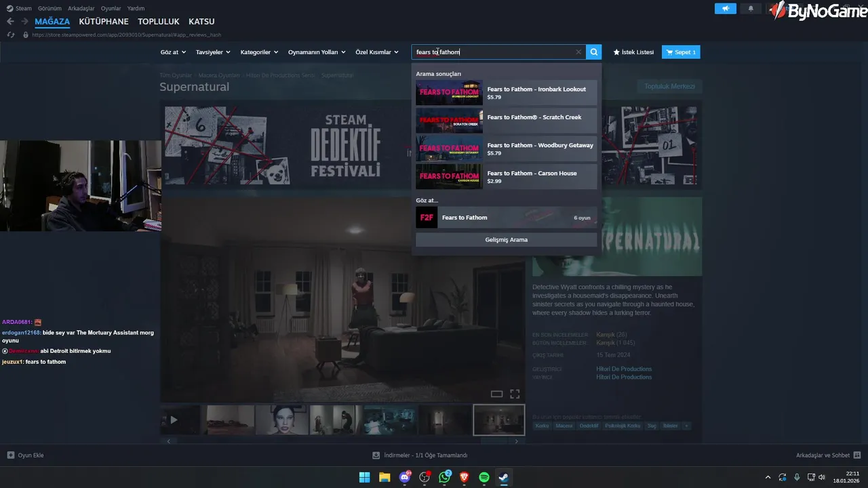The image size is (868, 488).
Task: Click the padlock icon beside the URL
Action: pos(26,35)
